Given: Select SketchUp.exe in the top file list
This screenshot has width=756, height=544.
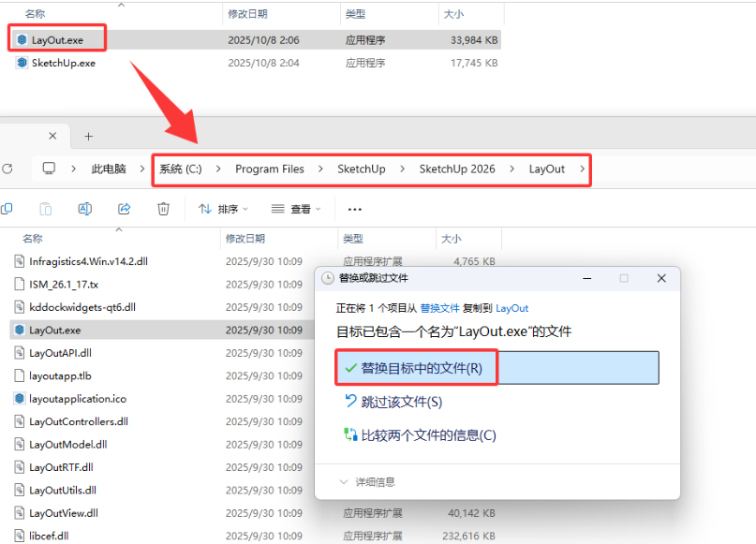Looking at the screenshot, I should pos(63,63).
